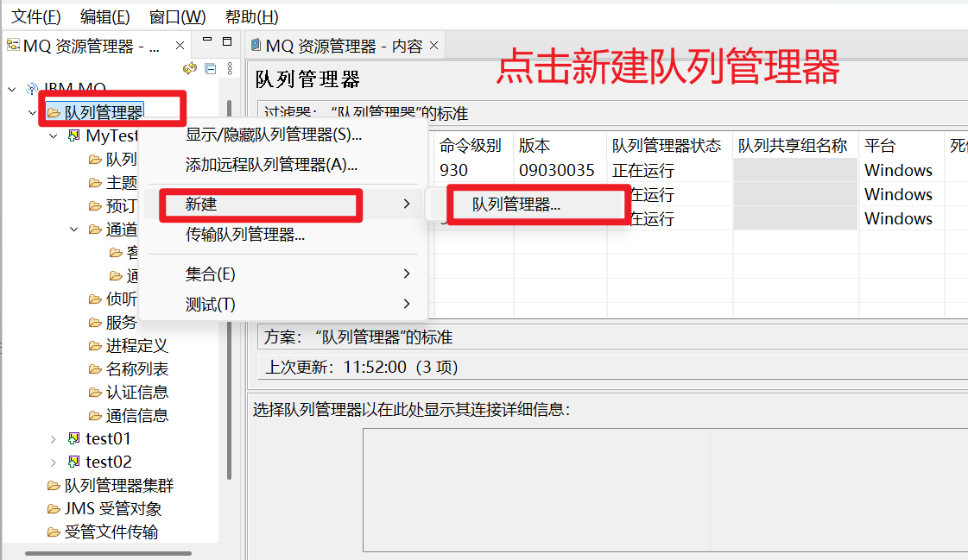Open the 文件(F) menu
Viewport: 968px width, 560px height.
pyautogui.click(x=35, y=16)
